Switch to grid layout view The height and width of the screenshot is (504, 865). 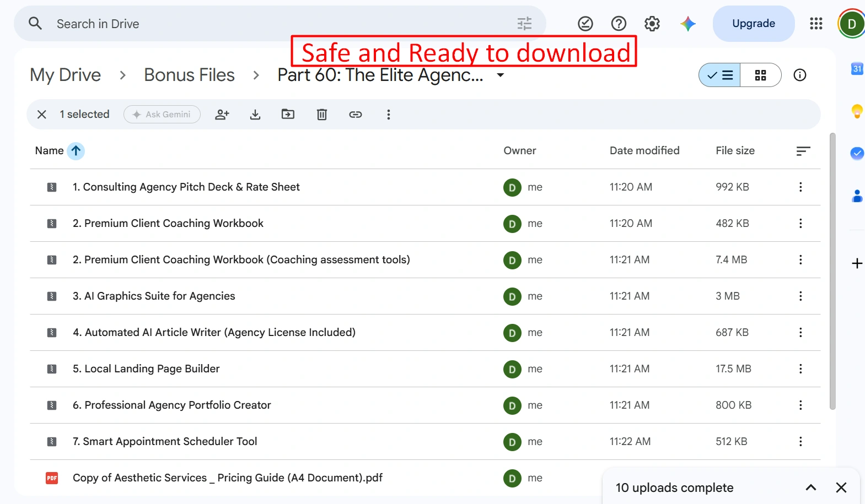pyautogui.click(x=760, y=75)
